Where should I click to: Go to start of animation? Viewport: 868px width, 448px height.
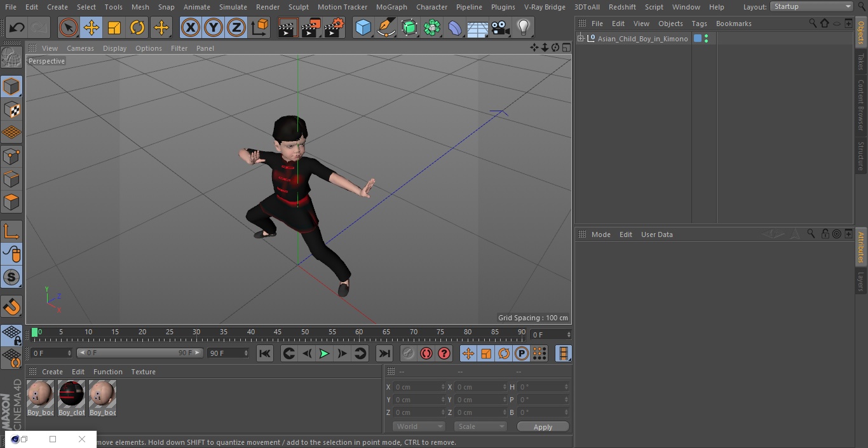tap(265, 353)
